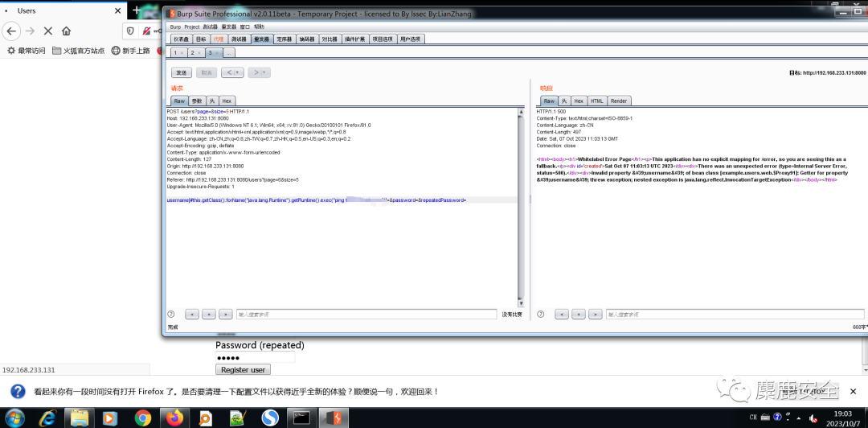868x428 pixels.
Task: Switch to the 定序器 tab
Action: click(284, 39)
